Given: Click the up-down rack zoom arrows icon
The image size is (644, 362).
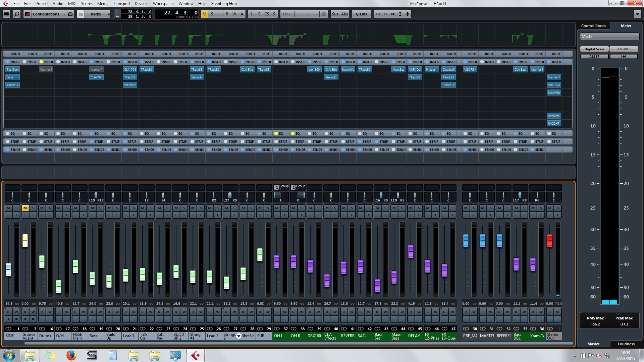Looking at the screenshot, I should pyautogui.click(x=408, y=14).
